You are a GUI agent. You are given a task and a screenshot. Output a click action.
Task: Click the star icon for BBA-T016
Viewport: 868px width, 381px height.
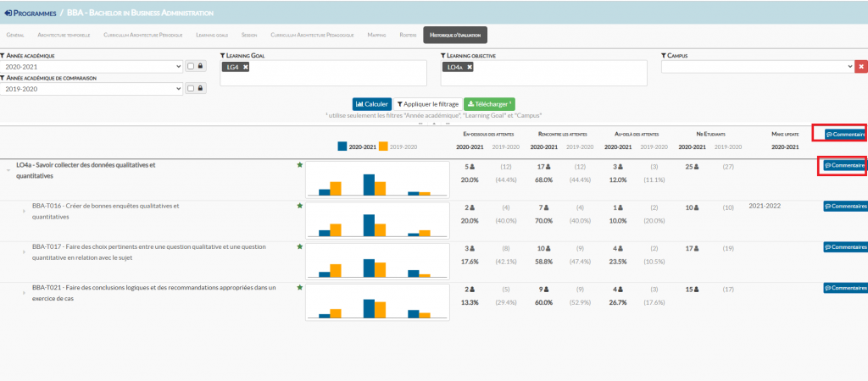coord(299,206)
